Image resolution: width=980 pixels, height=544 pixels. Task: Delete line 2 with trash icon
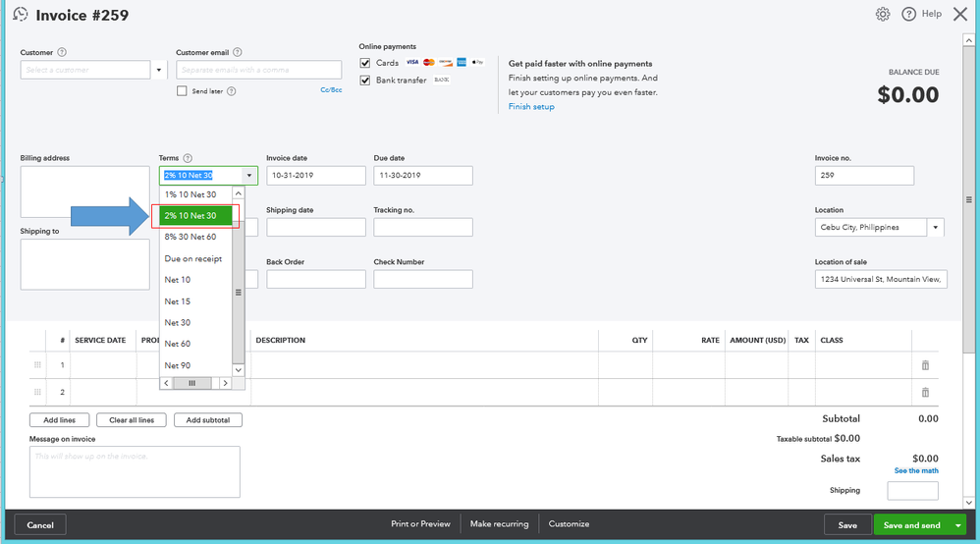926,392
